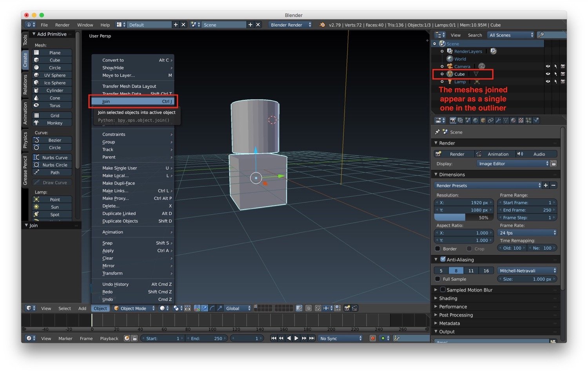Screen dimensions: 588x372
Task: Hide the Lamp object with its eye icon
Action: (x=548, y=81)
